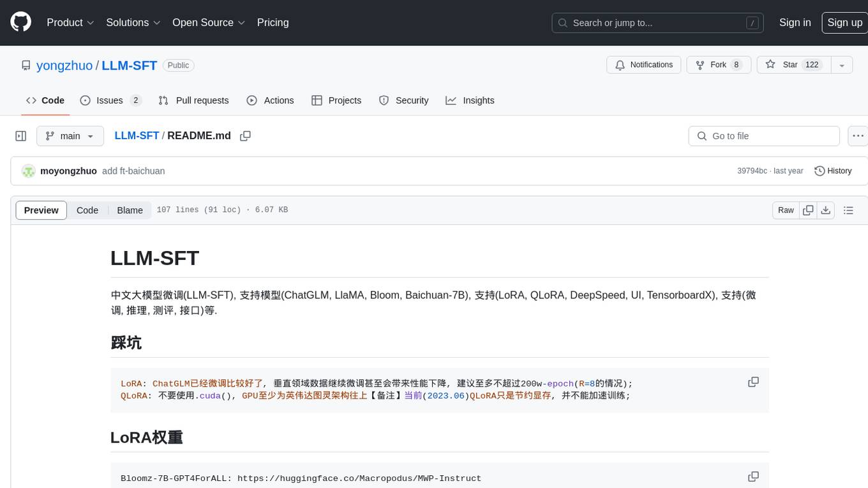Switch to the Projects tab
Screen dimensions: 868x488
pos(336,100)
